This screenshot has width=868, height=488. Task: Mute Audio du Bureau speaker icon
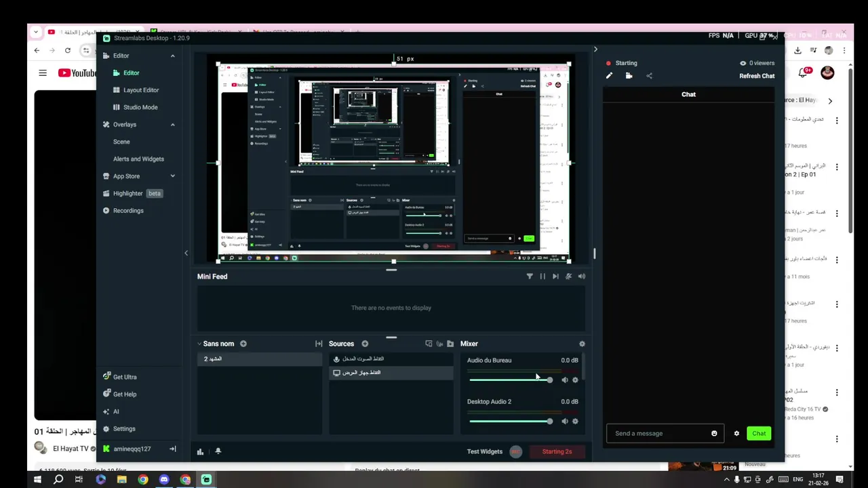tap(564, 380)
